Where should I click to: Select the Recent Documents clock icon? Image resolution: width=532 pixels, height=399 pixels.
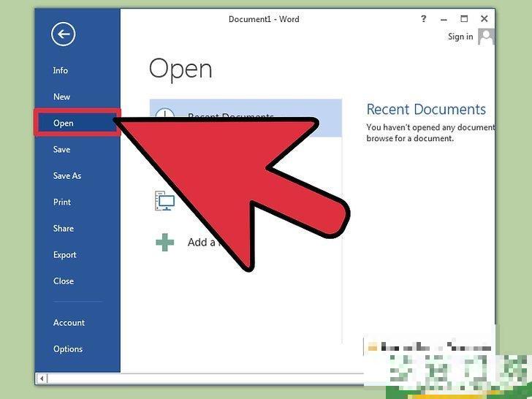coord(165,116)
